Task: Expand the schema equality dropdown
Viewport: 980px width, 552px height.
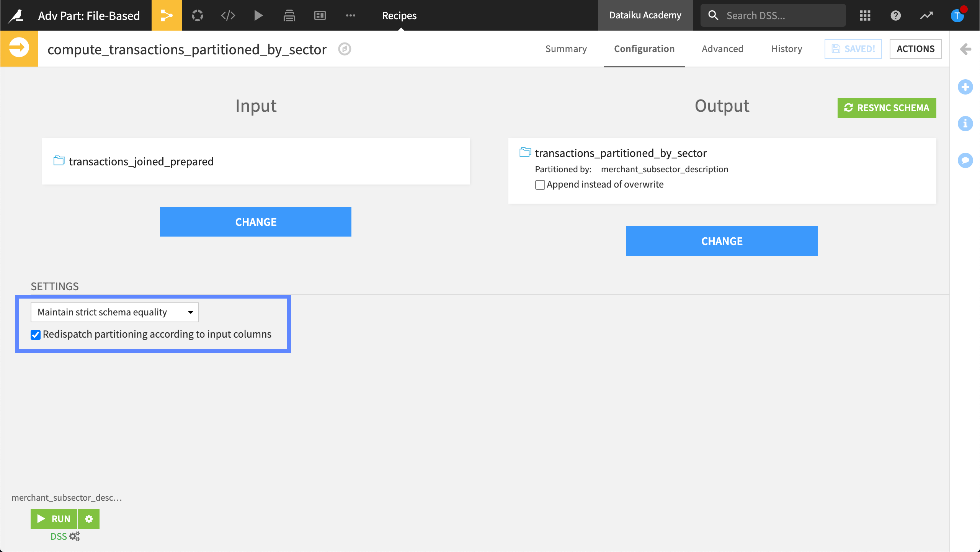Action: tap(114, 312)
